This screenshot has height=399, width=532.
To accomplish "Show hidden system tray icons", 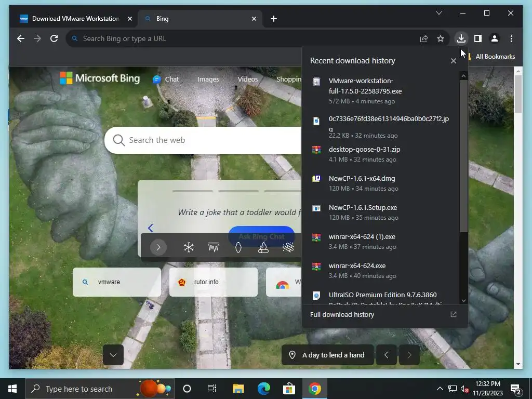I will point(440,389).
